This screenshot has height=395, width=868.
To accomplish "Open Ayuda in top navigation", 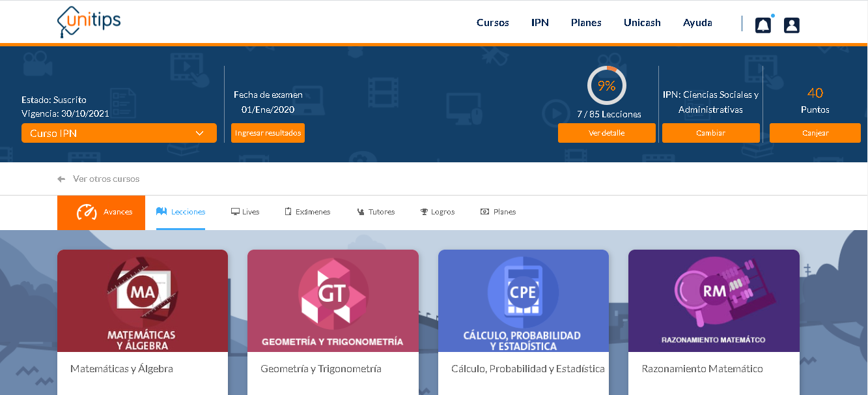I will pos(697,23).
